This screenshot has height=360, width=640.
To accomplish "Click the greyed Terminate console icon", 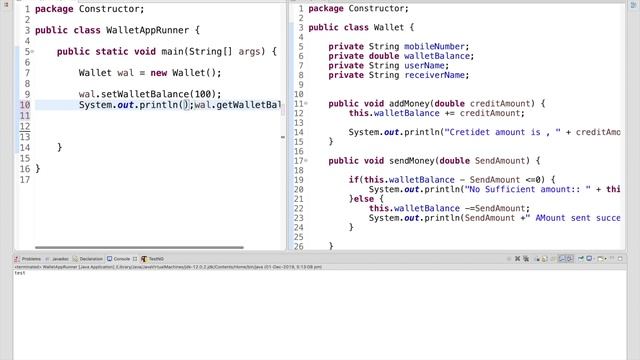I will point(509,259).
